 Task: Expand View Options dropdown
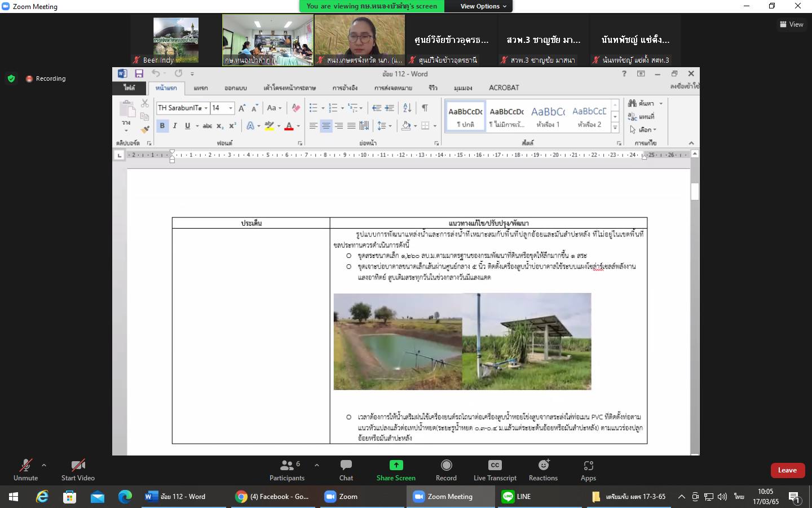[x=483, y=6]
